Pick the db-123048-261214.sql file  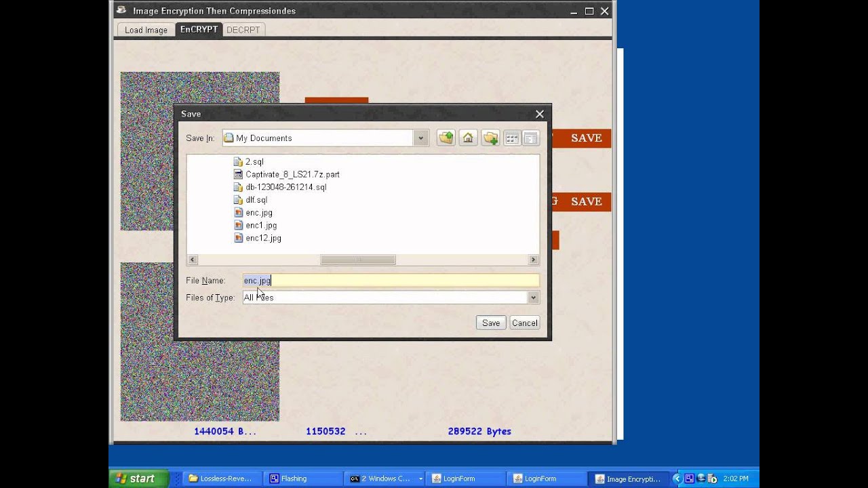click(x=285, y=187)
